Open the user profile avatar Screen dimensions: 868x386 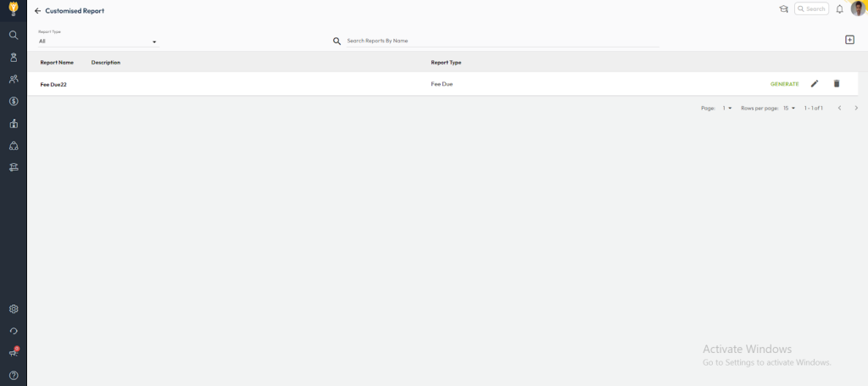pos(858,8)
